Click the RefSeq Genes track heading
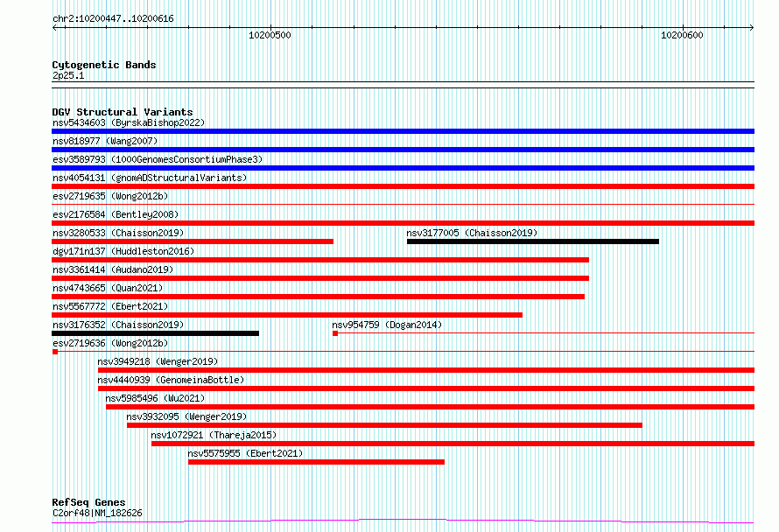This screenshot has height=532, width=779. [x=88, y=502]
